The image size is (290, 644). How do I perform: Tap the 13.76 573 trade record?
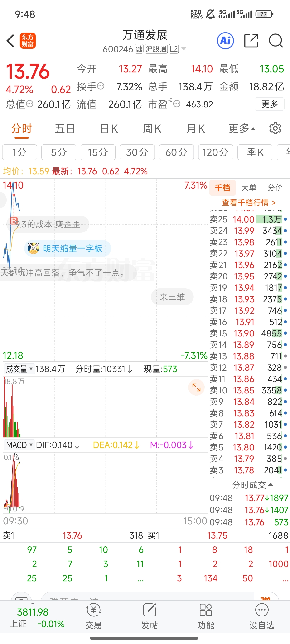249,522
